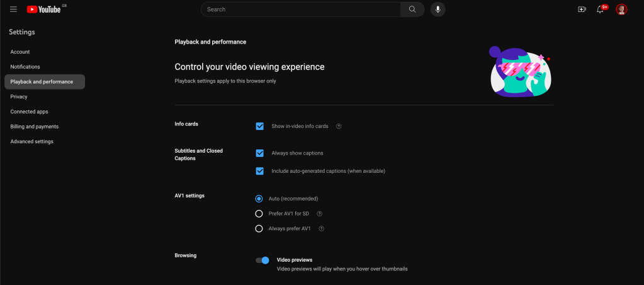Click the 'Info cards' label
Image resolution: width=644 pixels, height=285 pixels.
click(x=186, y=124)
